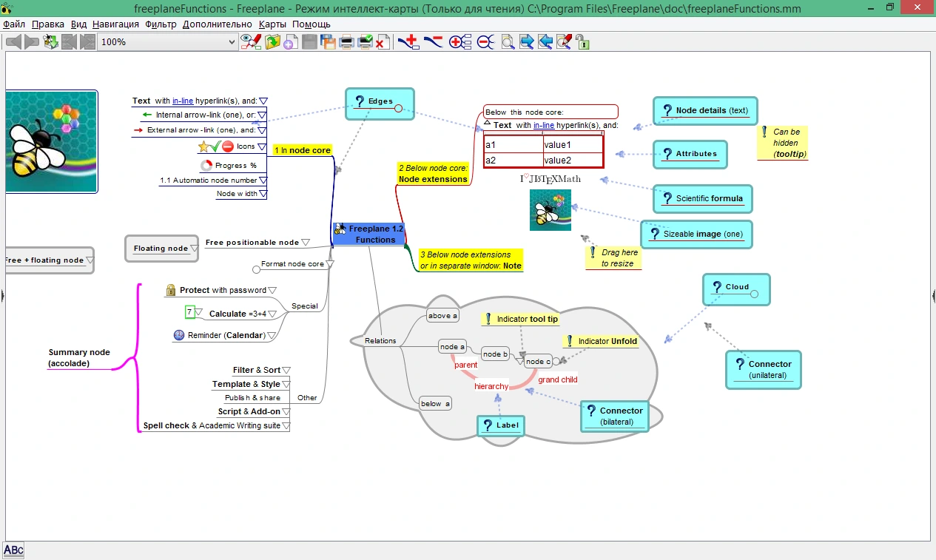Click the padlock icon beside Protect with password
Viewport: 936px width, 560px height.
pyautogui.click(x=171, y=290)
